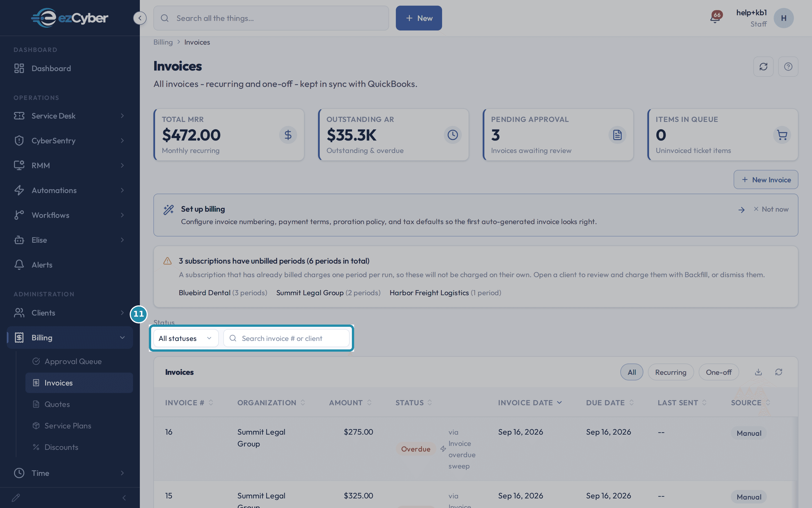
Task: Click the ezCyber logo
Action: point(69,18)
